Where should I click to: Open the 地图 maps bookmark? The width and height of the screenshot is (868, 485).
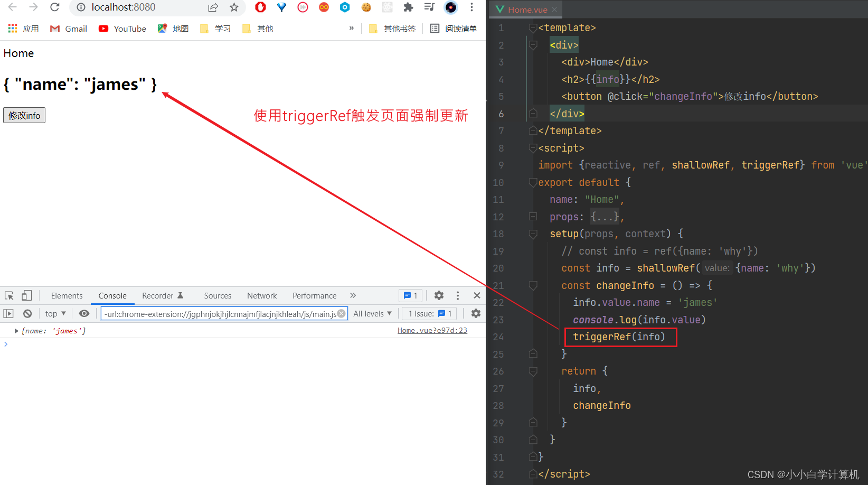[173, 29]
